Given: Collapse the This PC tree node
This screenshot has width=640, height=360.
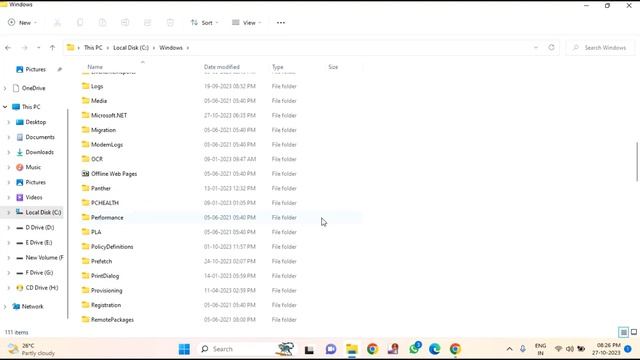Looking at the screenshot, I should [x=5, y=107].
